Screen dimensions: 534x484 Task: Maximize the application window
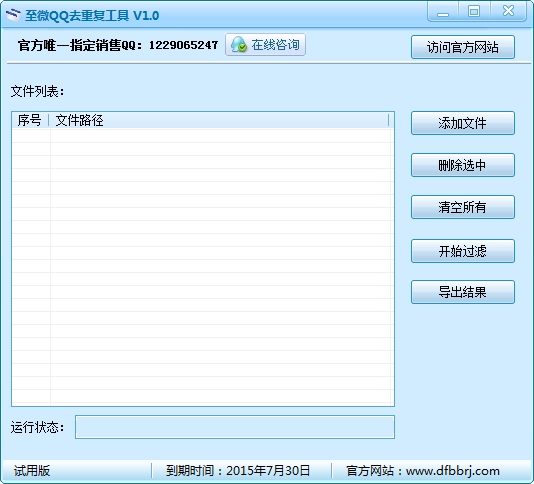(474, 12)
